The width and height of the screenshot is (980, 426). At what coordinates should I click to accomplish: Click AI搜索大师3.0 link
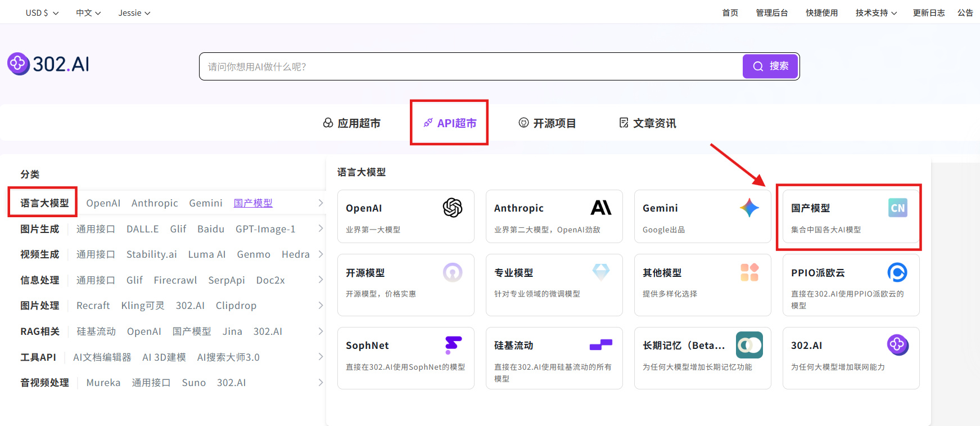click(x=228, y=357)
